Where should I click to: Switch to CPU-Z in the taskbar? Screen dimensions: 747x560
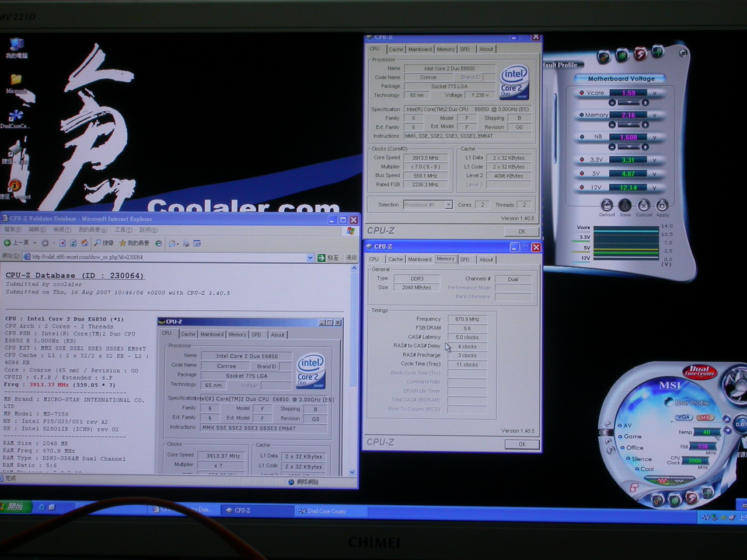coord(257,510)
